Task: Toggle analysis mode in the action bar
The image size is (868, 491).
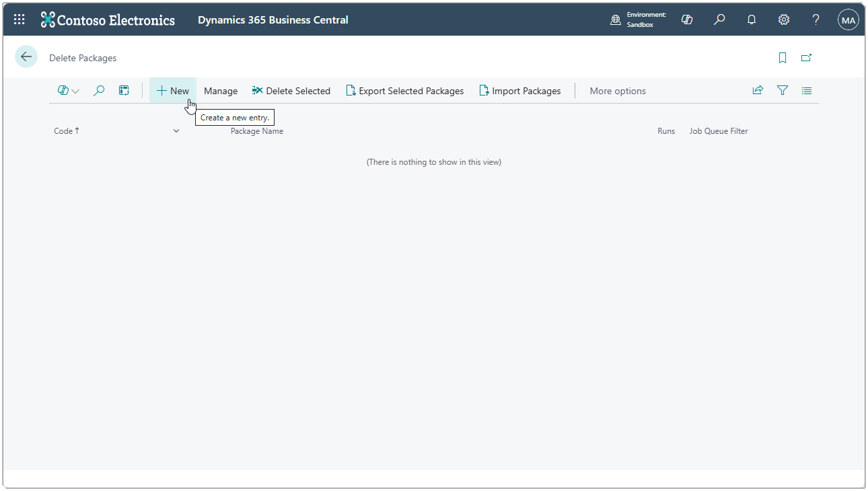Action: [123, 90]
